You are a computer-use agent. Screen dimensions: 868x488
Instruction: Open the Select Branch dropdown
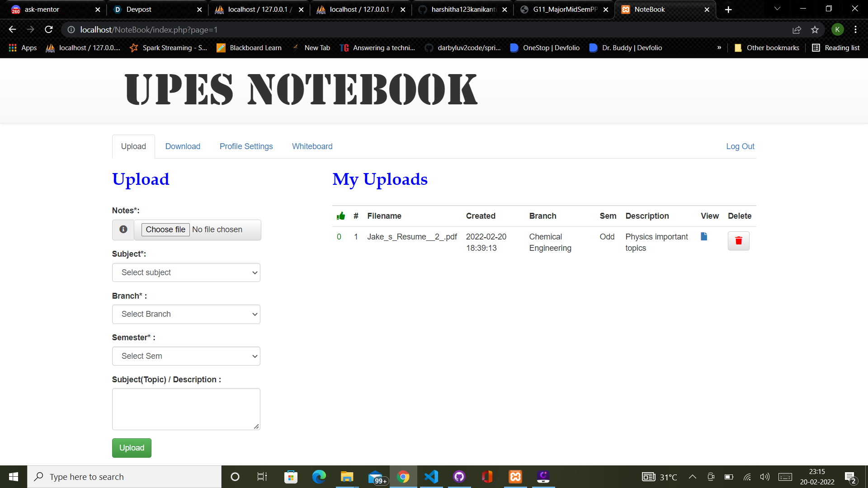click(186, 314)
